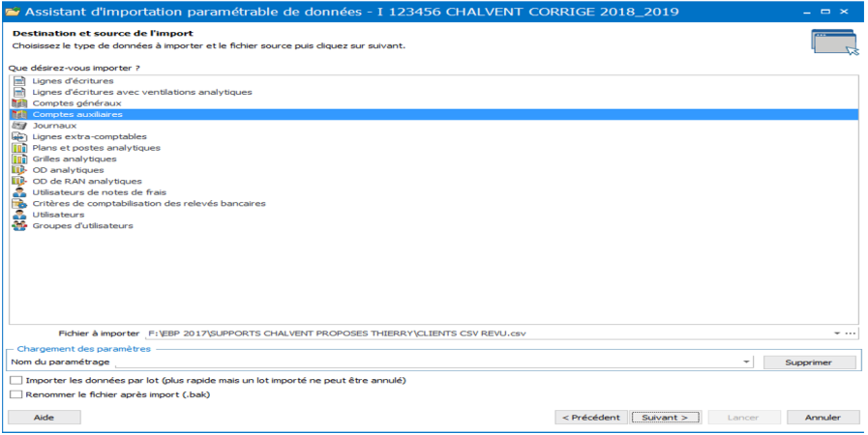Select "Lignes d'écritures" import type
This screenshot has width=868, height=435.
click(x=74, y=80)
